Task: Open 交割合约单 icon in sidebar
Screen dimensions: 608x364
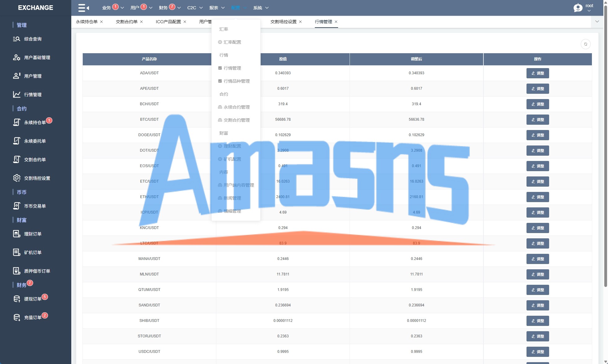Action: click(16, 160)
